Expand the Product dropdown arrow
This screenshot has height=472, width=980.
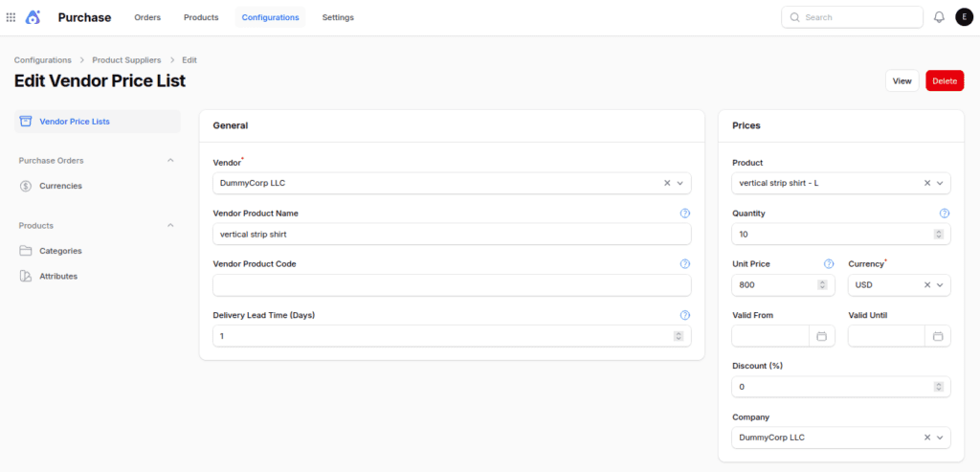[940, 183]
